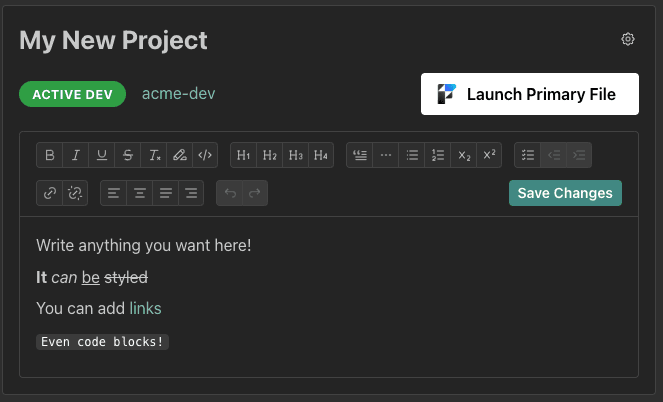Screen dimensions: 663x402
Task: Click the clear formatting icon
Action: click(153, 155)
